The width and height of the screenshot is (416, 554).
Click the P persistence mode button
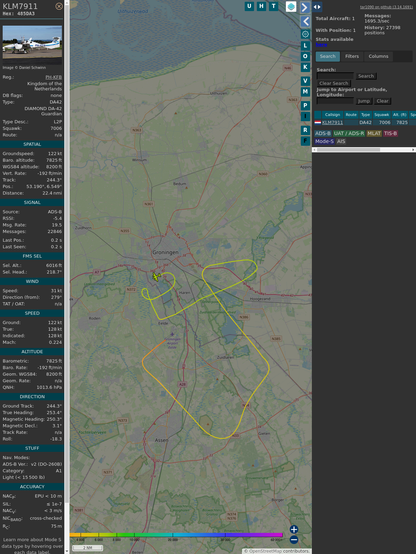pos(305,105)
